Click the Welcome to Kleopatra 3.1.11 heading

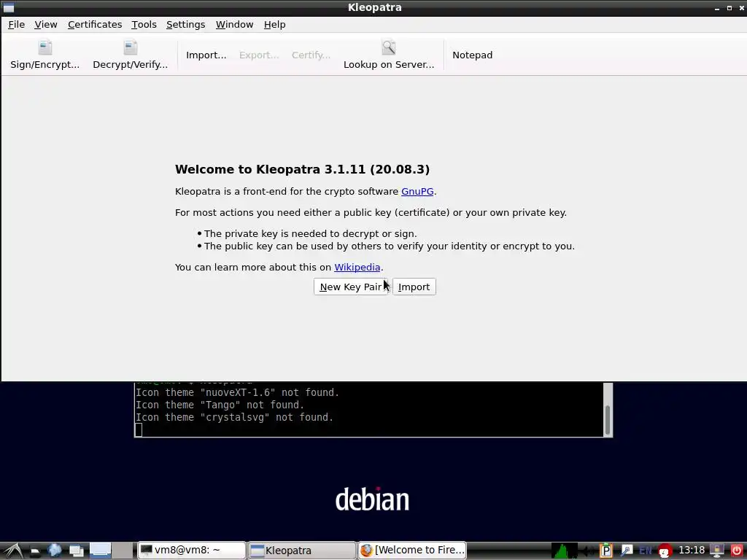[x=302, y=169]
